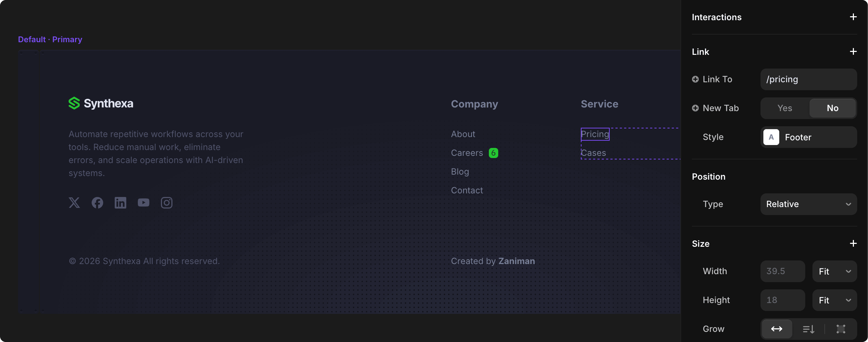Click the Contact footer link
Image resolution: width=868 pixels, height=342 pixels.
467,190
